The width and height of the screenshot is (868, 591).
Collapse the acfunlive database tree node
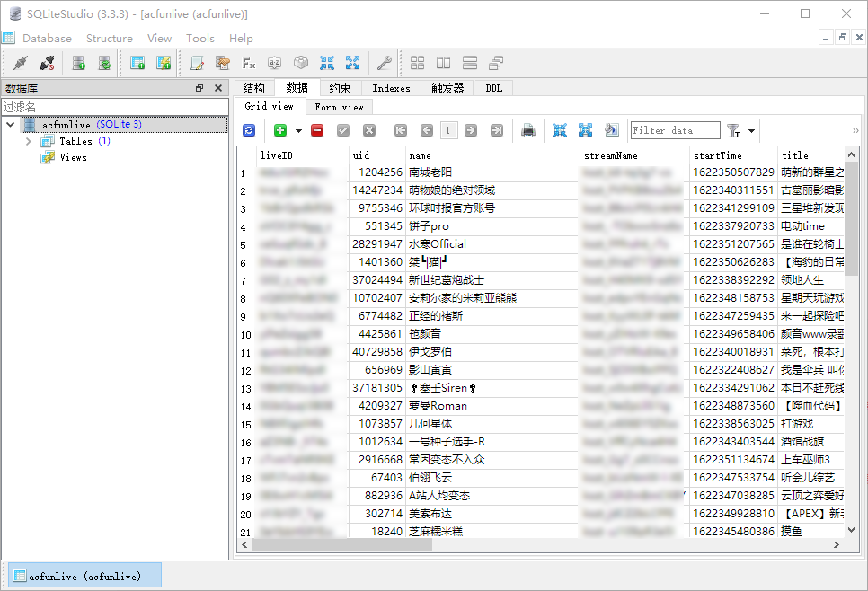[x=11, y=125]
